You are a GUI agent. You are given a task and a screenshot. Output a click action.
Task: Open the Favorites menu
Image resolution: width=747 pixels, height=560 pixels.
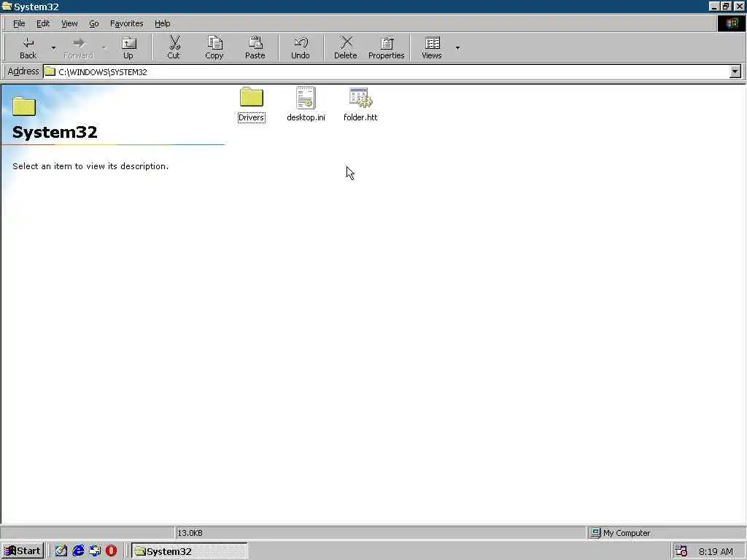(x=127, y=23)
